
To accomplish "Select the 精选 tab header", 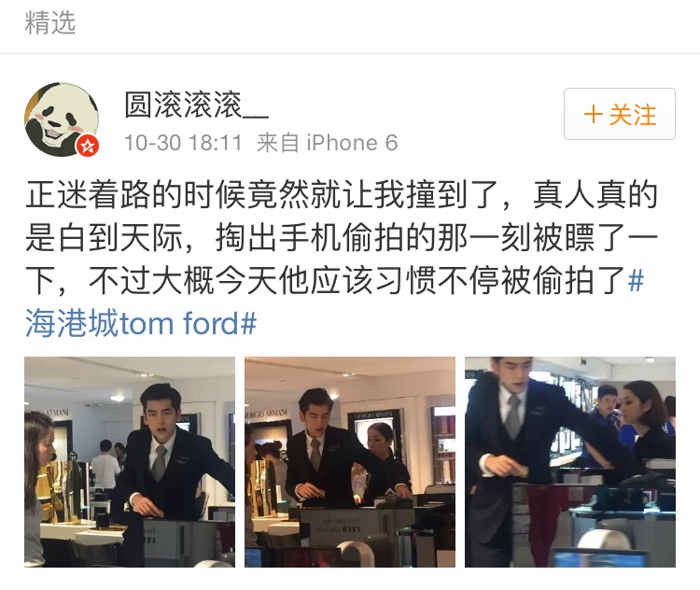I will tap(50, 22).
